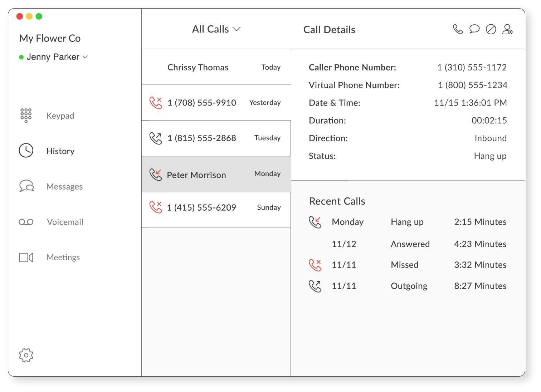Click the Voicemail tape icon
The height and width of the screenshot is (392, 541).
tap(26, 222)
